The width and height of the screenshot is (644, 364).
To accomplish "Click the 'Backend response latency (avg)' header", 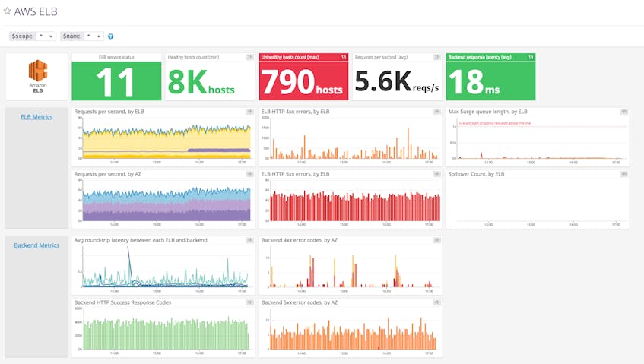I will 480,57.
